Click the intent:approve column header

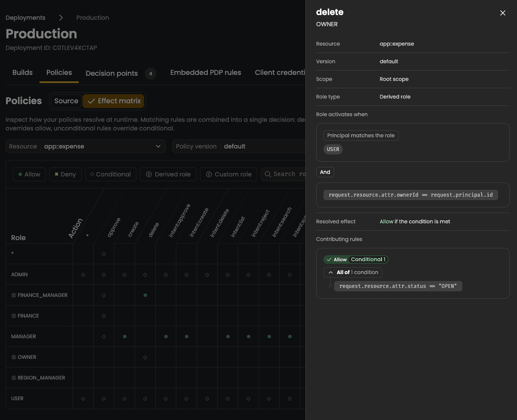tap(179, 221)
